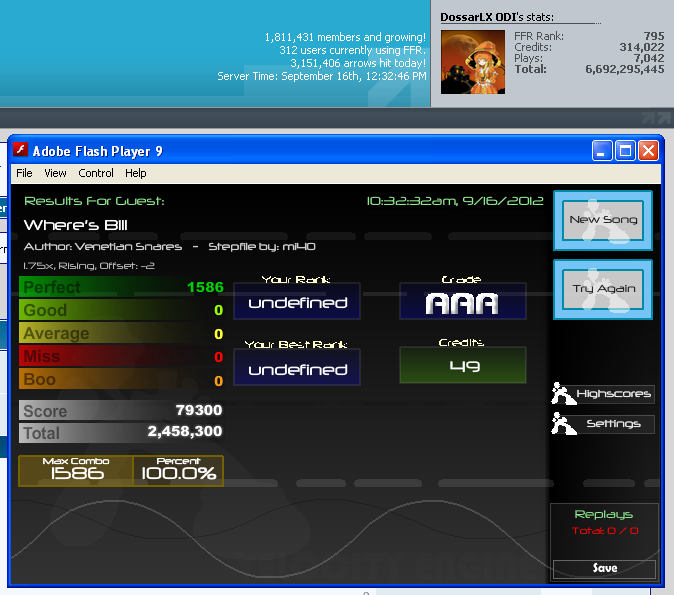The width and height of the screenshot is (674, 595).
Task: Save the replay with the Save button
Action: coord(604,568)
